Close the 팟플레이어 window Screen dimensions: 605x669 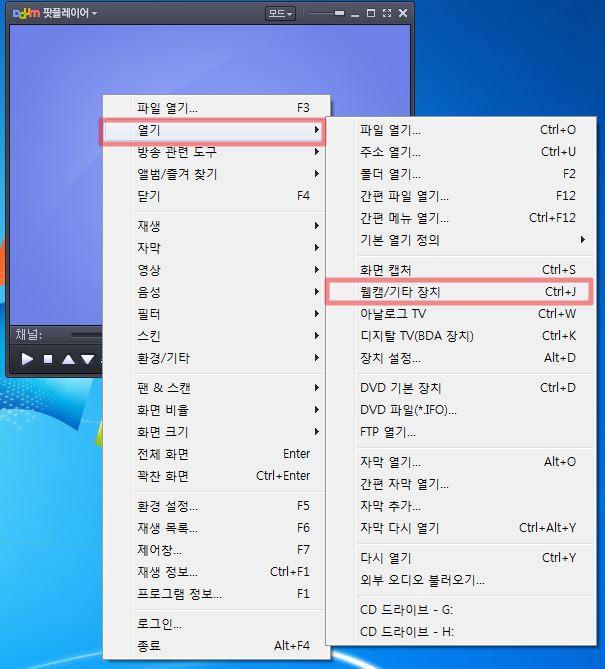click(x=403, y=13)
